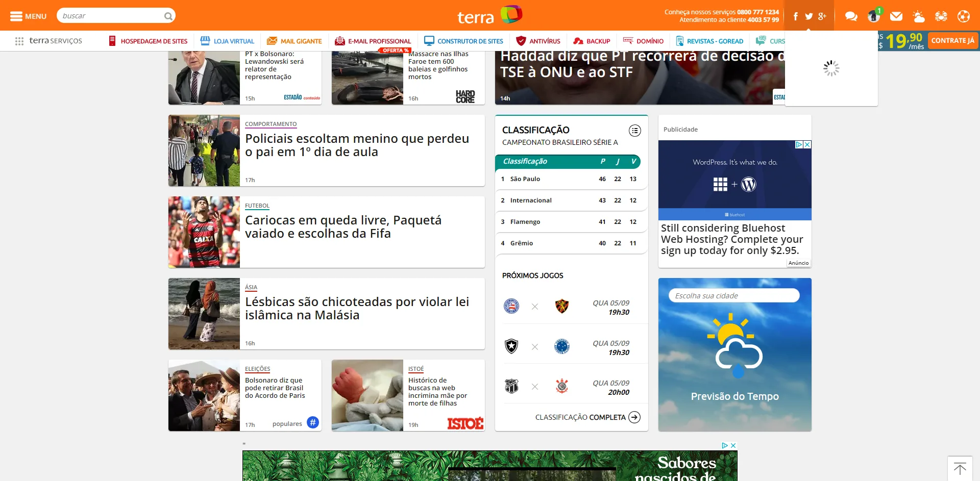Open the policemen escorting boy thumbnail

204,150
